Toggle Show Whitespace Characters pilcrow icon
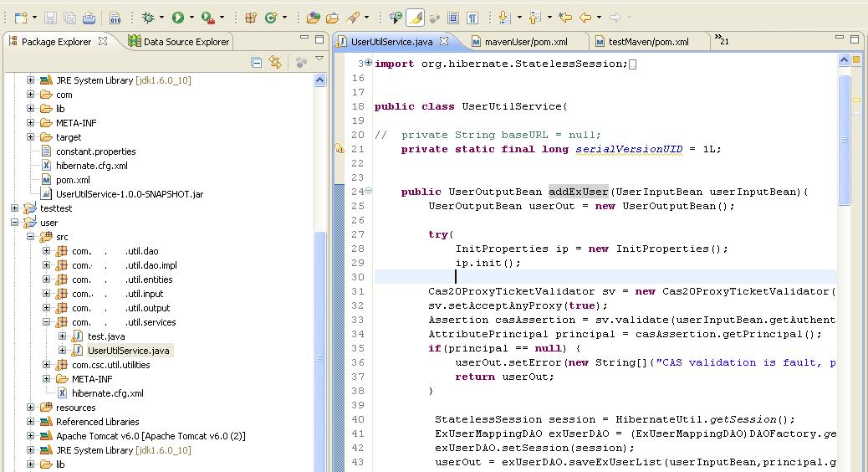868x472 pixels. click(x=472, y=18)
